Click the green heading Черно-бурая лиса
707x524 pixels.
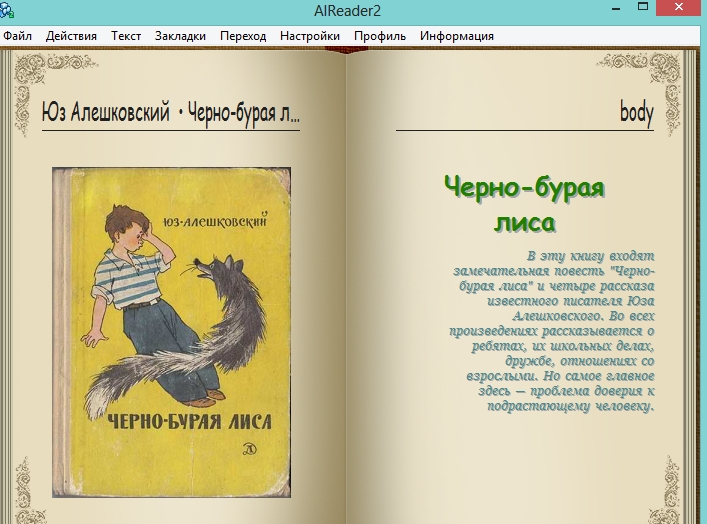coord(524,205)
